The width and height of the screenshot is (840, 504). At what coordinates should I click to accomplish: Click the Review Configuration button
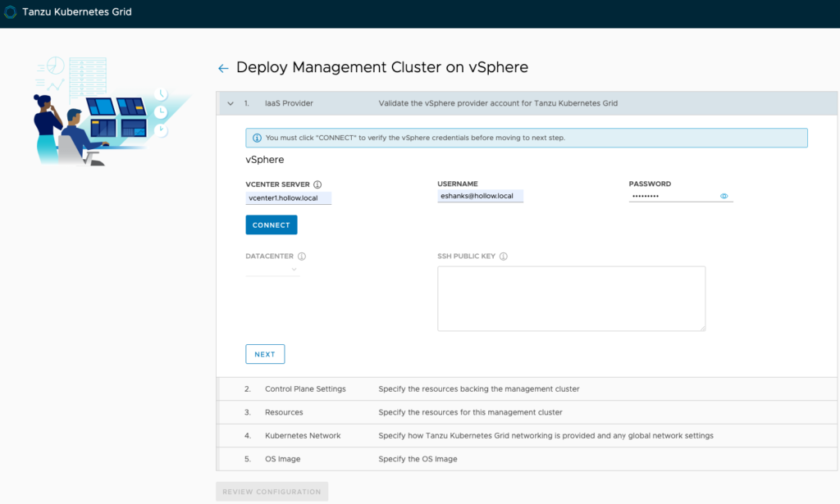coord(272,492)
